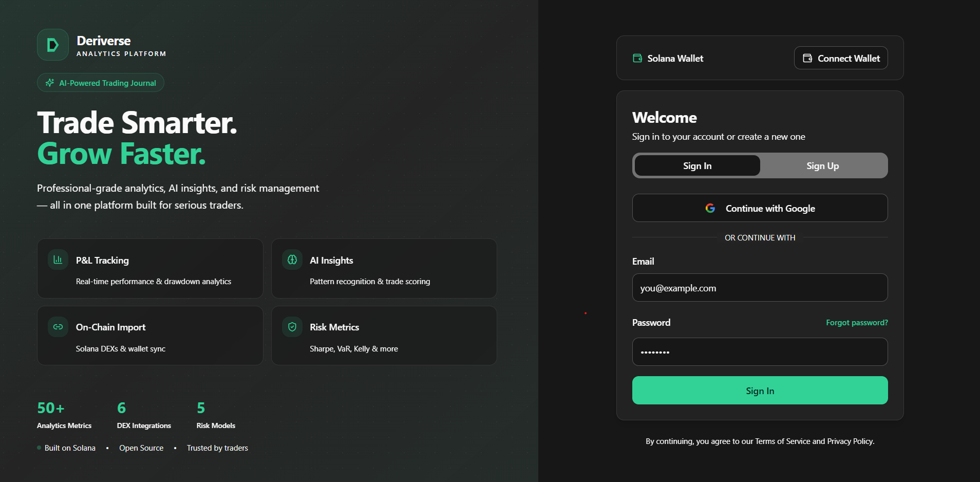Select 'Sharpe, VaR, Kelly & more' text

tap(354, 349)
